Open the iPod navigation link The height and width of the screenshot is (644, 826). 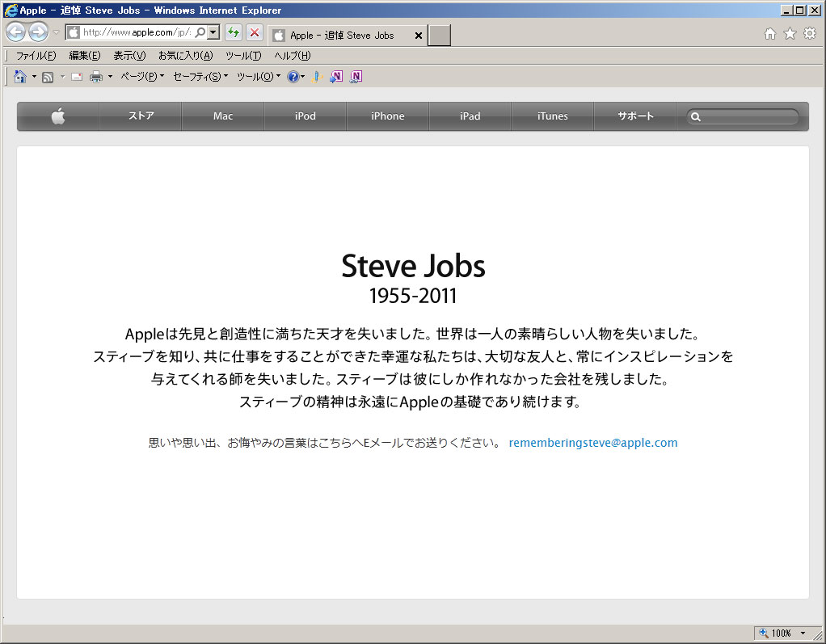(x=306, y=116)
